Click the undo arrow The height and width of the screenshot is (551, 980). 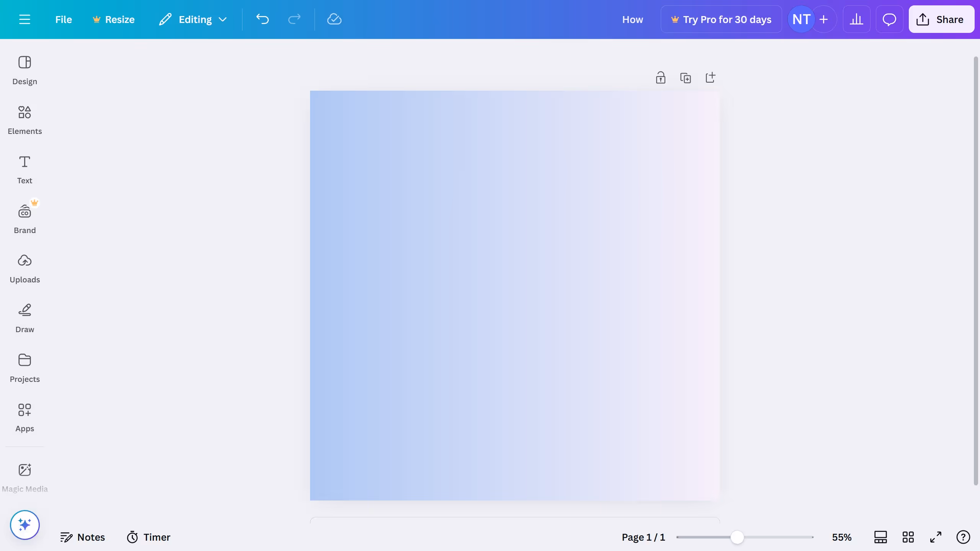tap(263, 19)
